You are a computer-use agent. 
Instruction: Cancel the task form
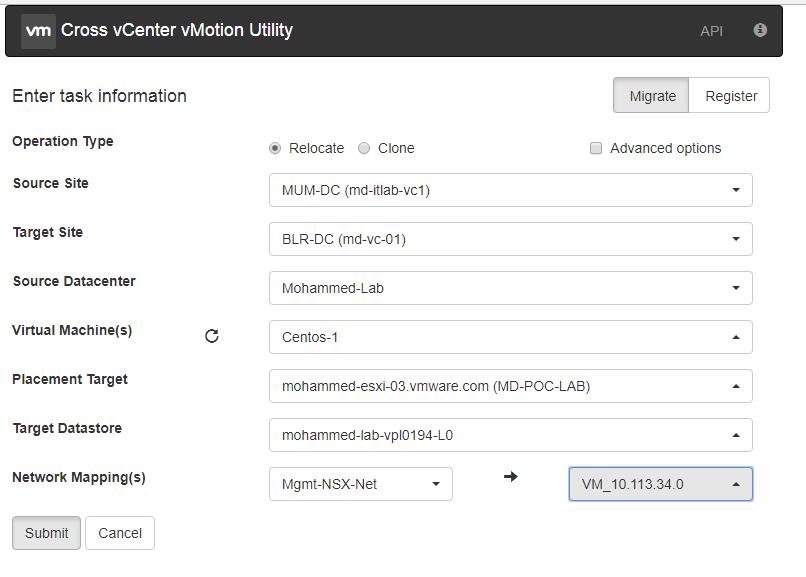point(120,533)
